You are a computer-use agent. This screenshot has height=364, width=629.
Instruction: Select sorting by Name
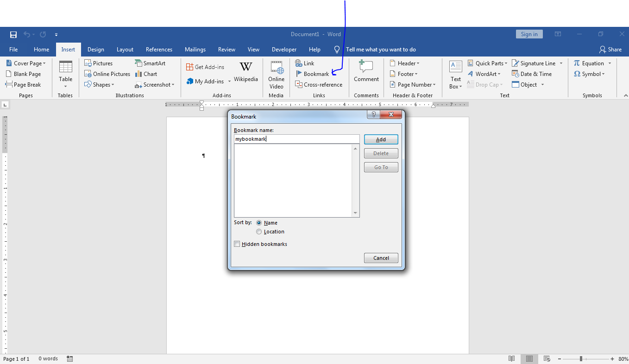pos(259,223)
